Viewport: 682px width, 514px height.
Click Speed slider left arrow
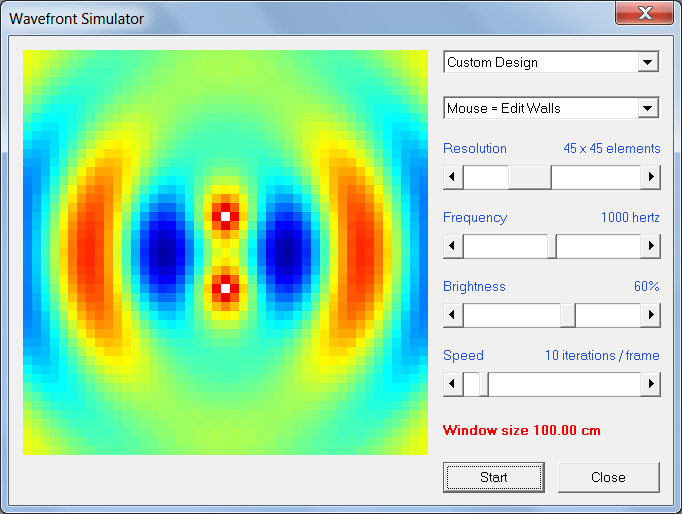coord(453,384)
